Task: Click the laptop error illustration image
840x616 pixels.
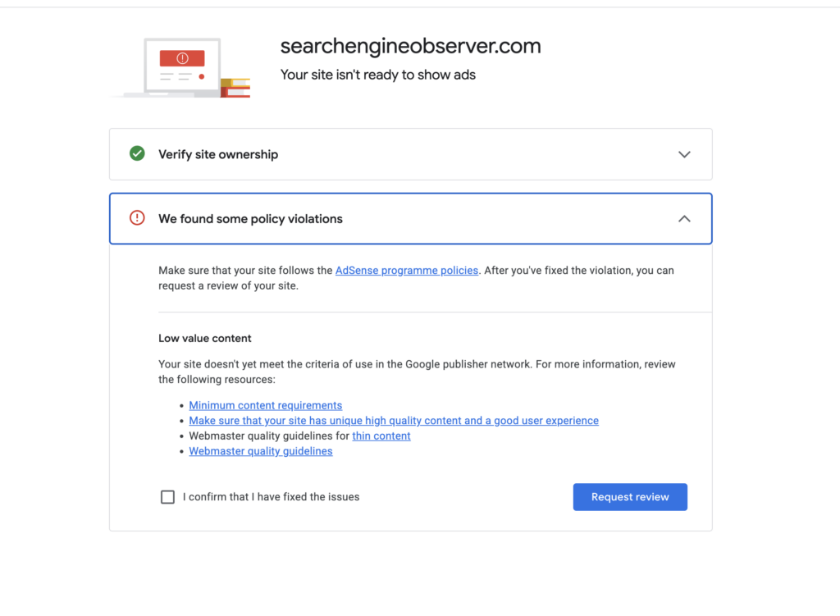Action: tap(181, 67)
